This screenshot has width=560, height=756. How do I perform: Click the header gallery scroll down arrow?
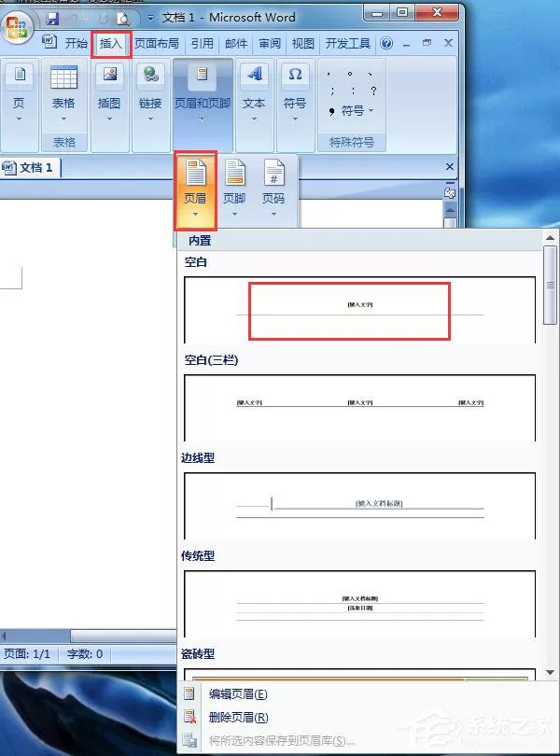coord(550,672)
